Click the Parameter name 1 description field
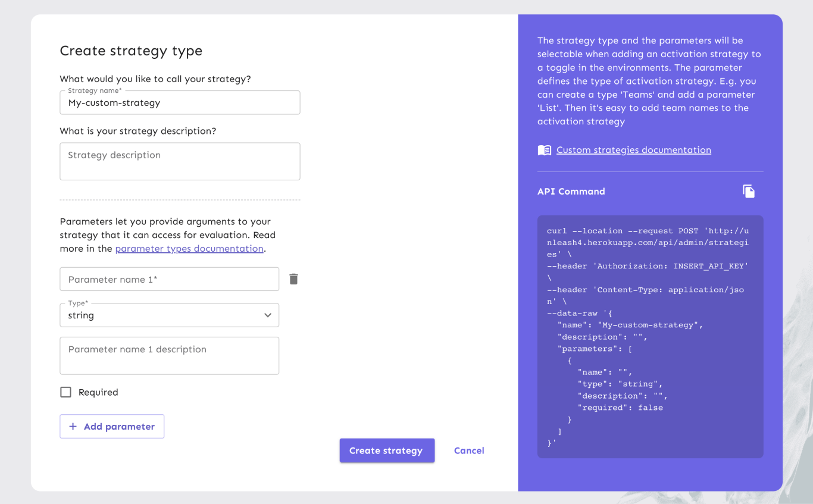Image resolution: width=813 pixels, height=504 pixels. tap(169, 355)
